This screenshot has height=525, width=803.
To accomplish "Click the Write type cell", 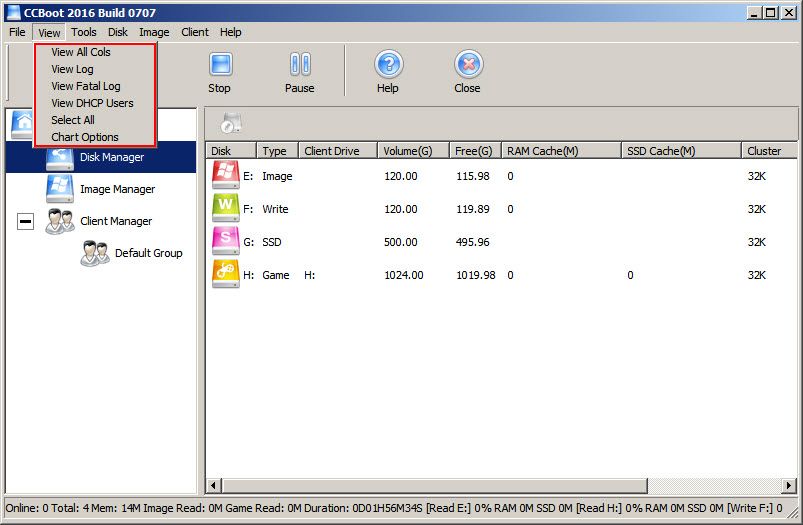I will tap(275, 209).
